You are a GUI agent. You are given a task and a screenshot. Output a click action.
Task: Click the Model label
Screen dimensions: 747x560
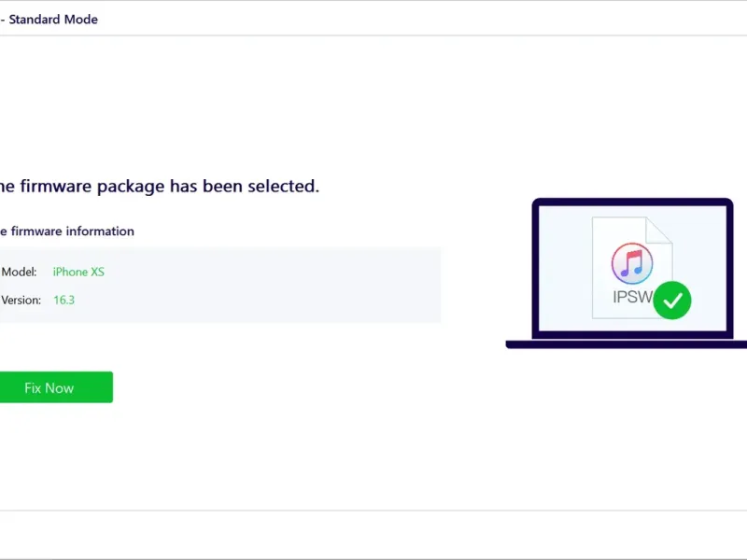20,272
